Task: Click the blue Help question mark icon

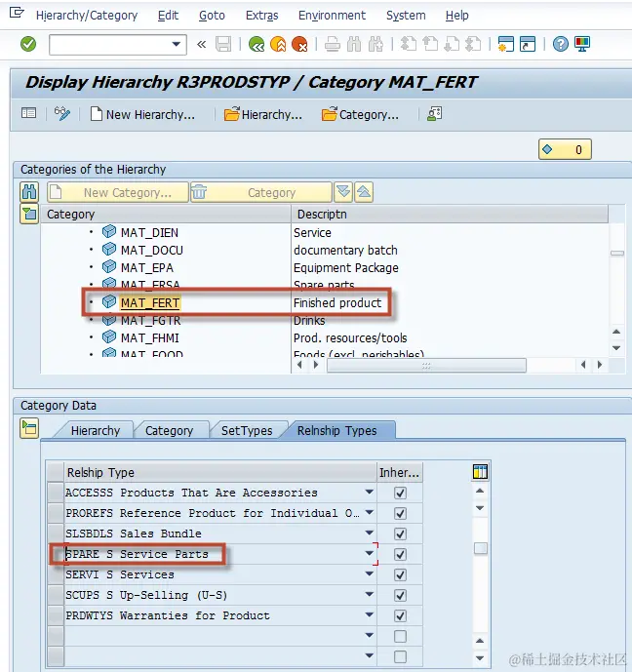Action: (561, 44)
